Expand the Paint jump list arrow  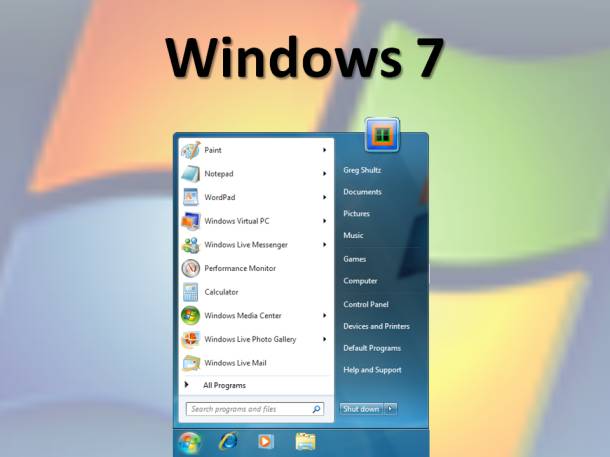pyautogui.click(x=324, y=150)
